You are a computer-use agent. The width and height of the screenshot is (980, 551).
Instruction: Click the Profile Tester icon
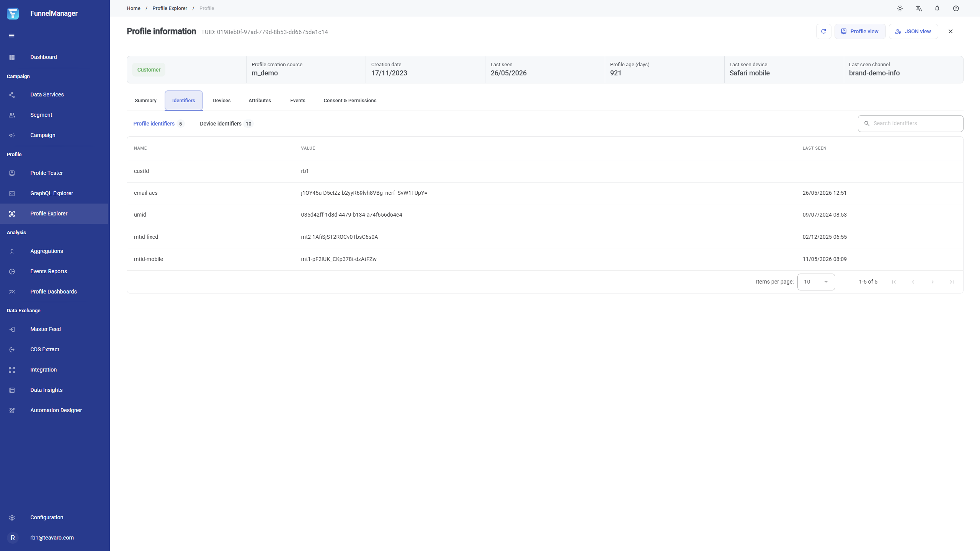12,173
